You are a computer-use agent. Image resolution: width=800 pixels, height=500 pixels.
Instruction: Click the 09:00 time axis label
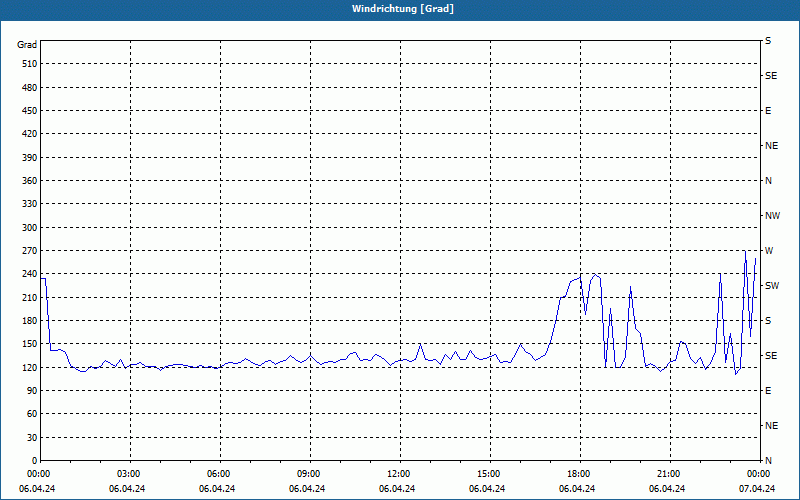point(310,474)
